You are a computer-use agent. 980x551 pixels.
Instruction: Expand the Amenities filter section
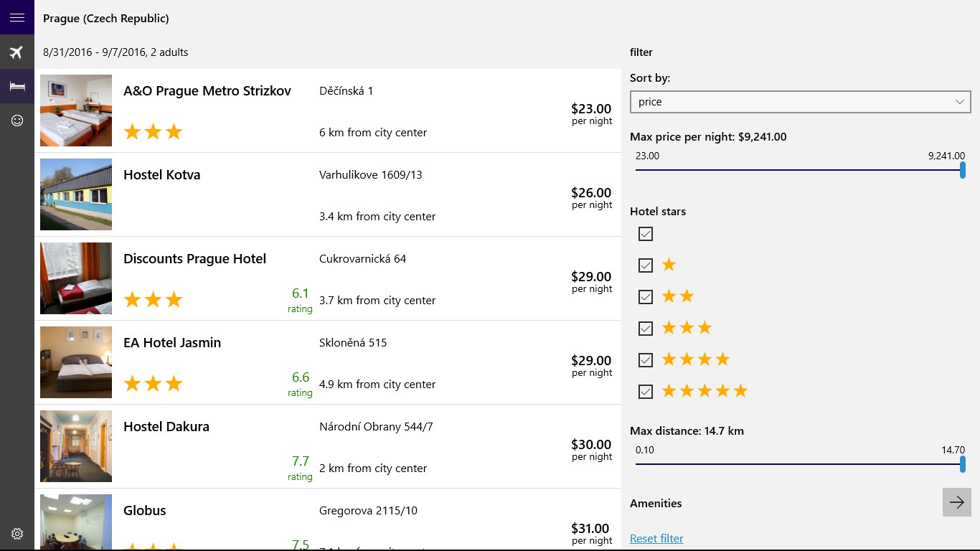point(656,503)
